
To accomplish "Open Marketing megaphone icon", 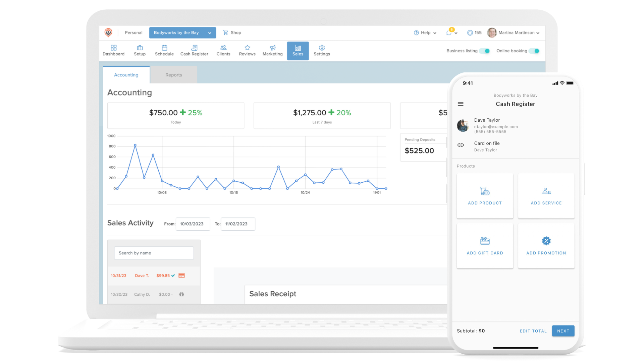I will (x=273, y=48).
